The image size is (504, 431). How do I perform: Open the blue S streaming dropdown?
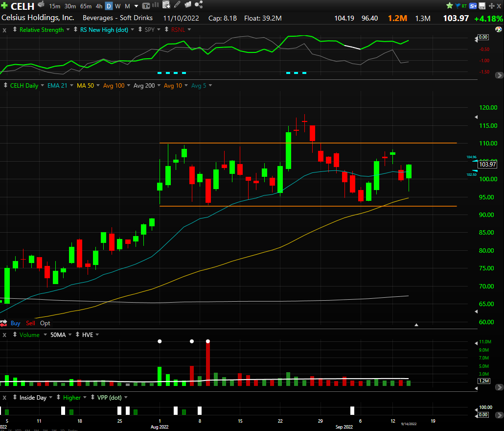[473, 6]
